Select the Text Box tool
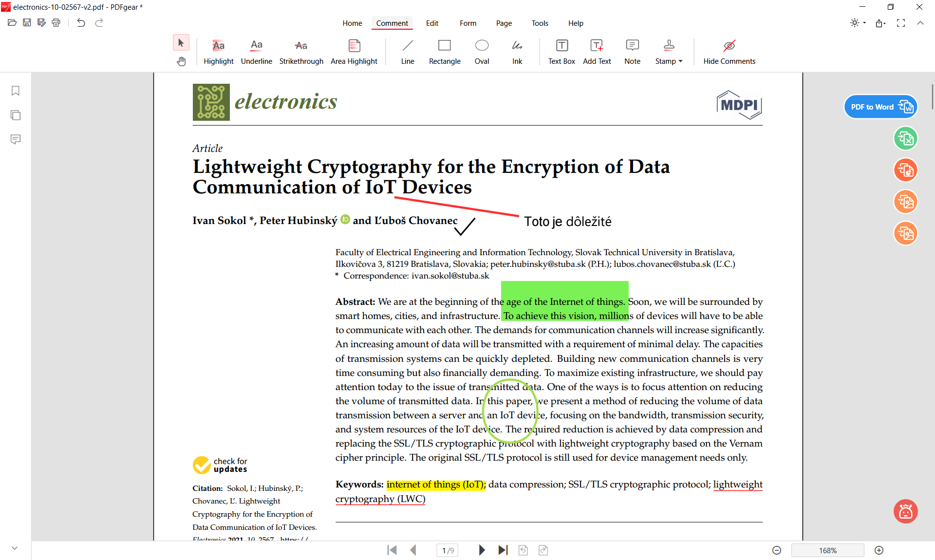The image size is (935, 560). coord(561,52)
